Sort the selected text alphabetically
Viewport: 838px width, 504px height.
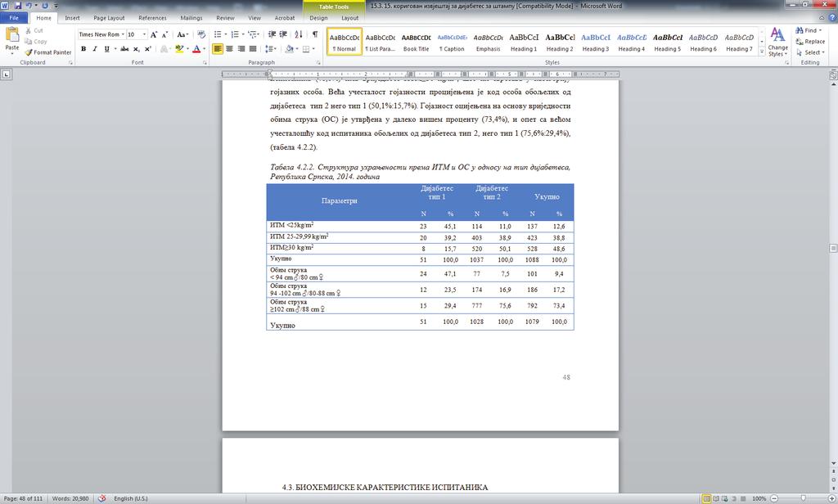pyautogui.click(x=299, y=34)
